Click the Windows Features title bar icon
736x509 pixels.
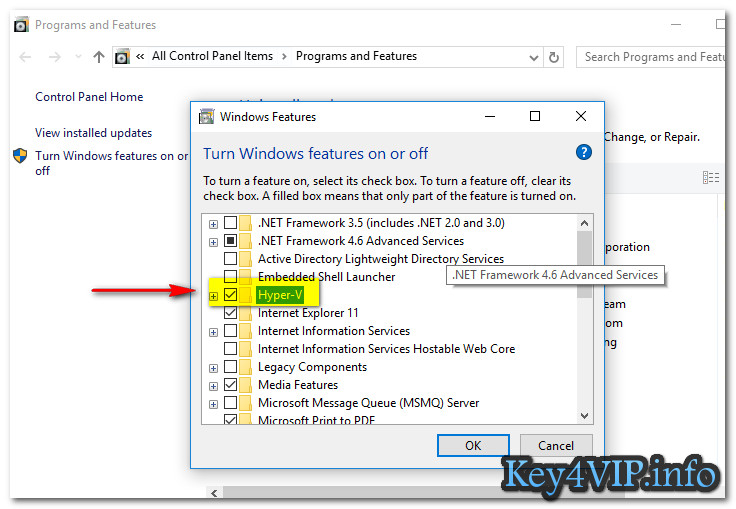click(x=207, y=116)
